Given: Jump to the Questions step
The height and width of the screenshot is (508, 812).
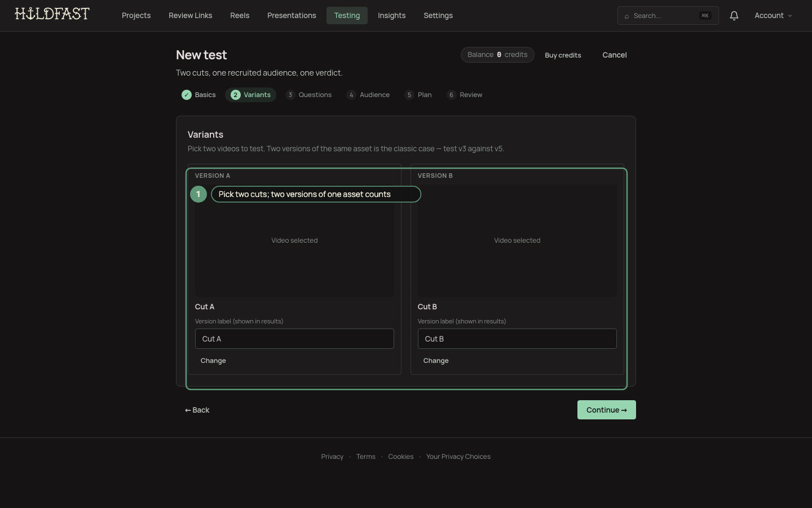Looking at the screenshot, I should (x=309, y=95).
